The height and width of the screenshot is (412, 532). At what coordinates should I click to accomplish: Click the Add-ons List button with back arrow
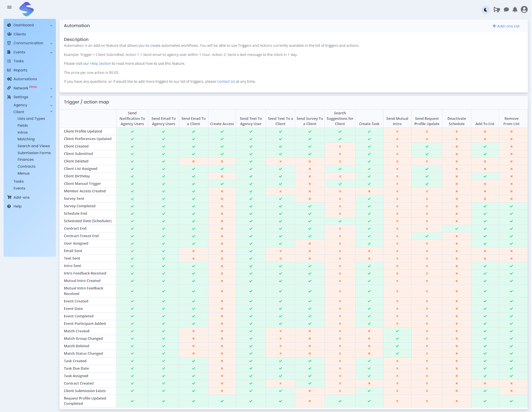[506, 26]
